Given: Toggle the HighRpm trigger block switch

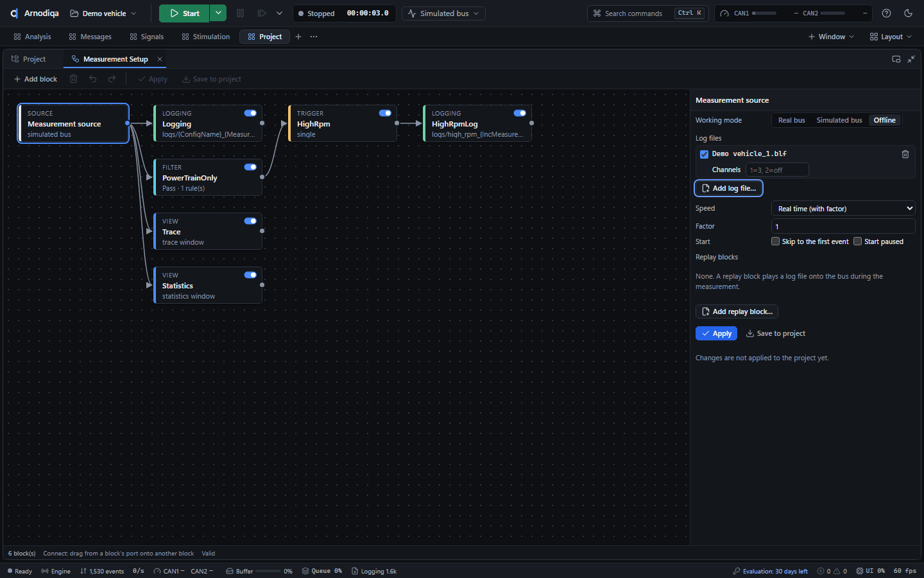Looking at the screenshot, I should click(x=385, y=113).
